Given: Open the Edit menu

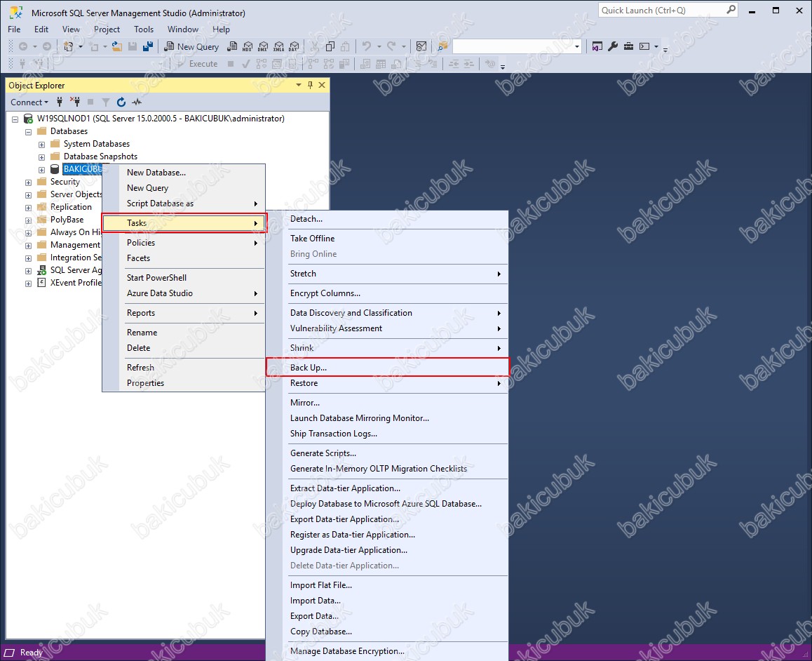Looking at the screenshot, I should (41, 29).
